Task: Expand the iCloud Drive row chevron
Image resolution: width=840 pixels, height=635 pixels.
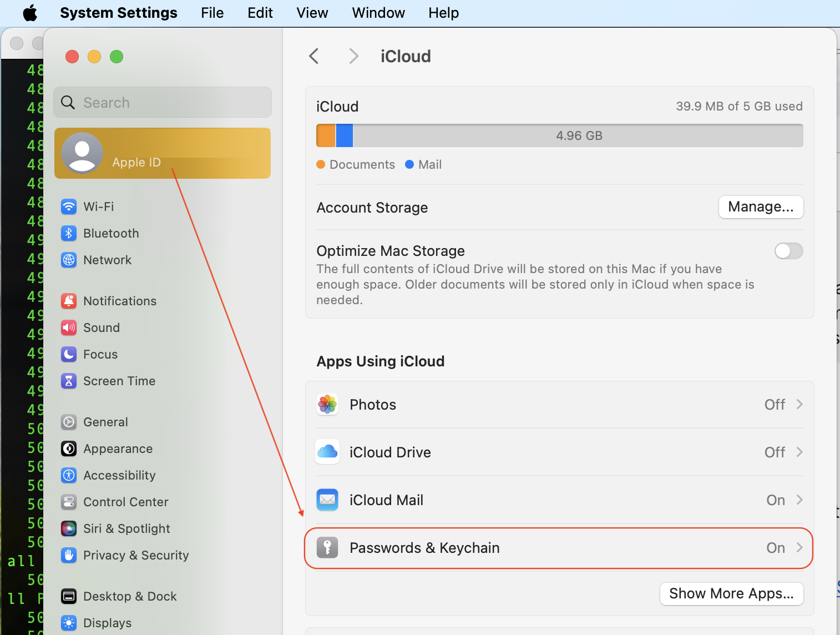Action: point(799,452)
